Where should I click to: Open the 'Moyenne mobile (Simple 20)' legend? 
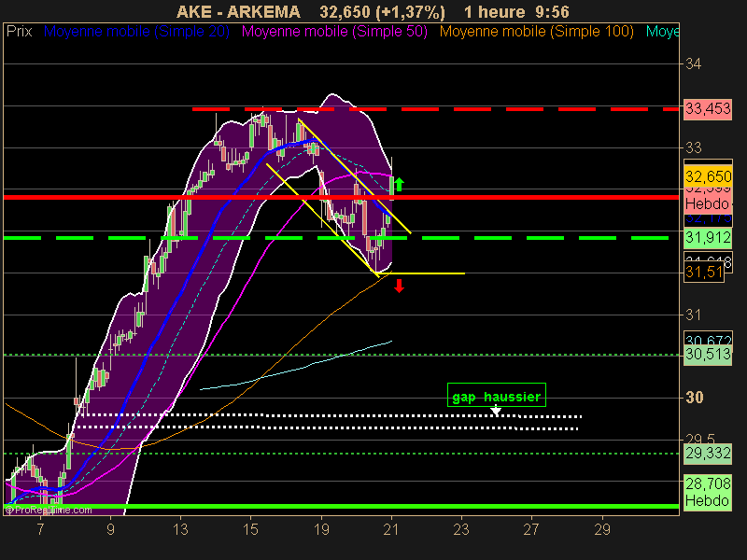click(136, 32)
